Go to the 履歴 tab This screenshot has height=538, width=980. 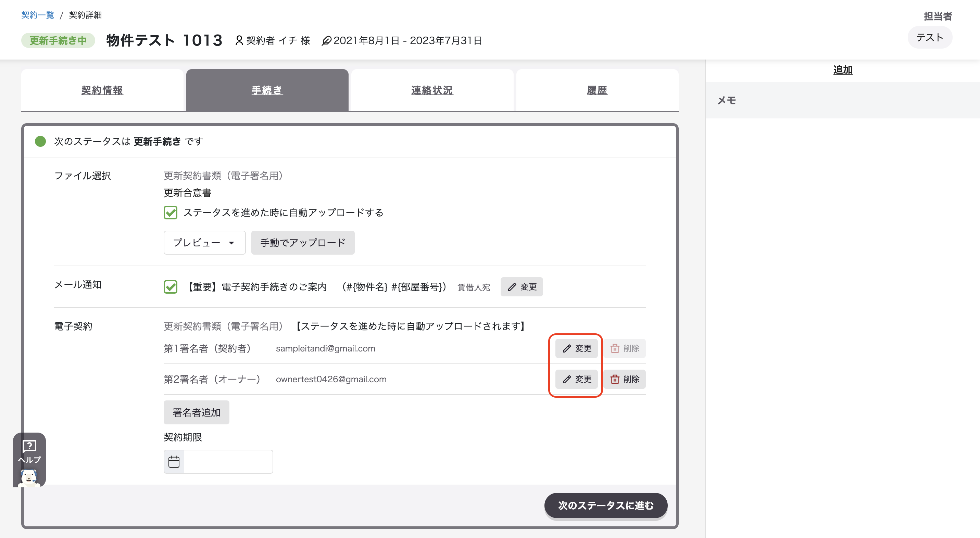(597, 90)
